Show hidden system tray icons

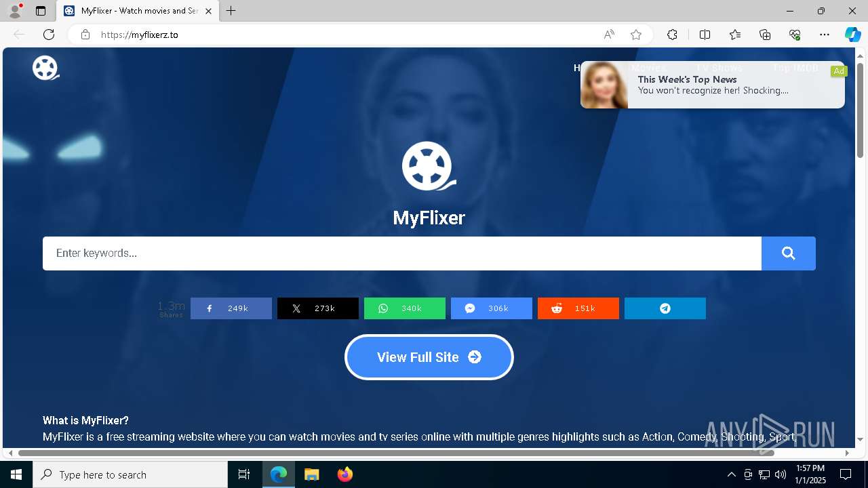coord(731,474)
